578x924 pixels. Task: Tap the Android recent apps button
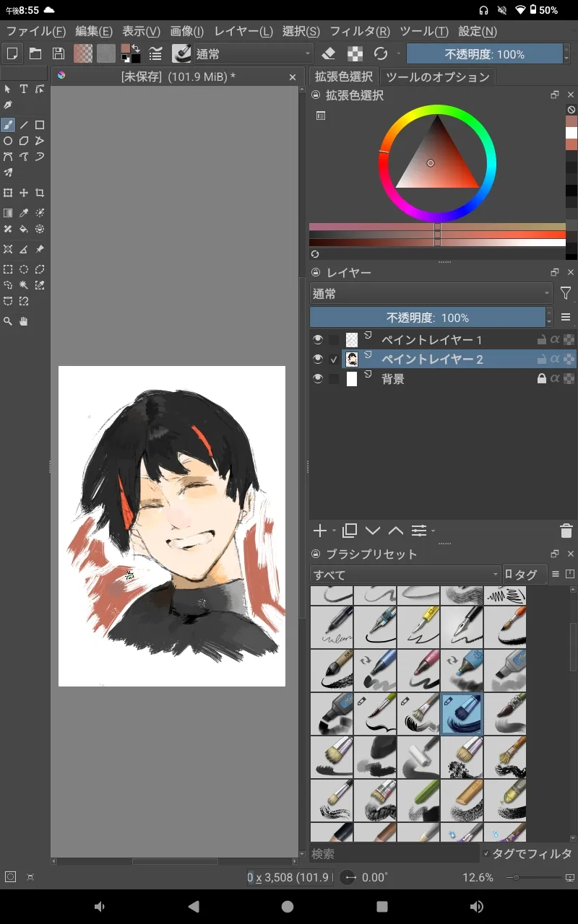(382, 907)
